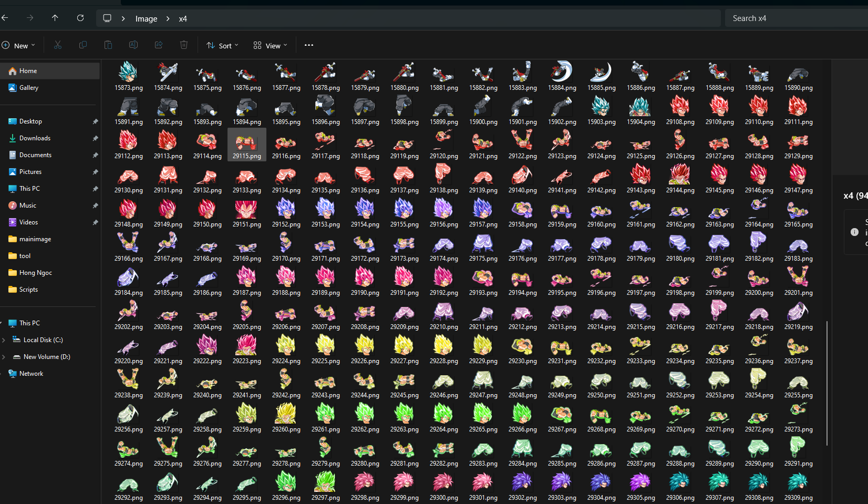The width and height of the screenshot is (868, 504).
Task: Click the Paste clipboard icon
Action: (x=108, y=45)
